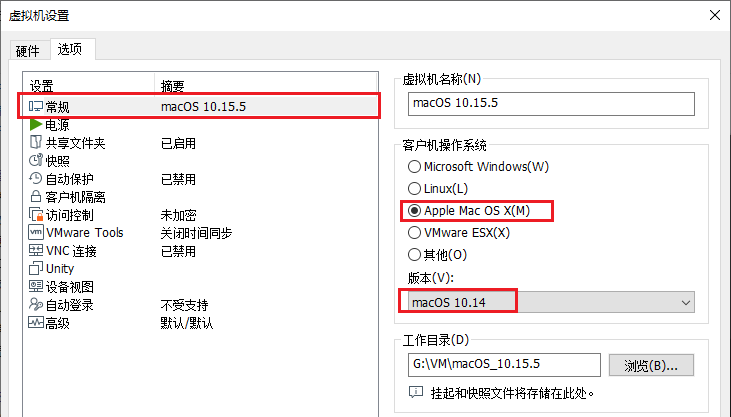The image size is (731, 417).
Task: Select the 自动登录 row
Action: 200,305
